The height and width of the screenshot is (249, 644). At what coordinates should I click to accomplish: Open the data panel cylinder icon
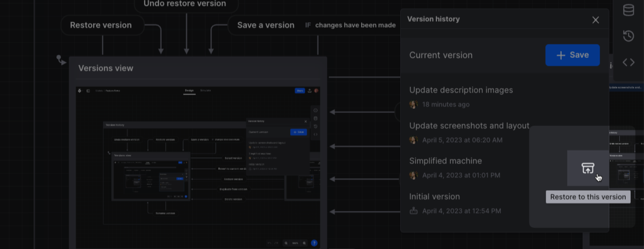[x=628, y=10]
